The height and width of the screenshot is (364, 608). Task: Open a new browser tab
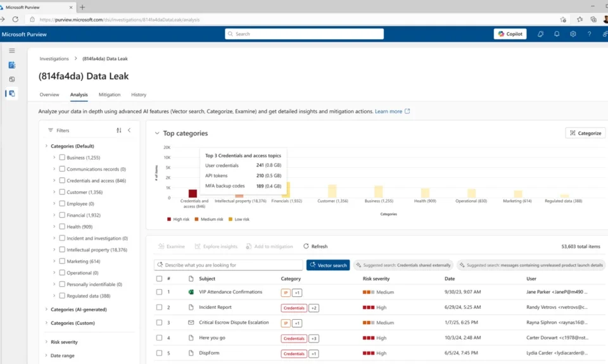[82, 7]
